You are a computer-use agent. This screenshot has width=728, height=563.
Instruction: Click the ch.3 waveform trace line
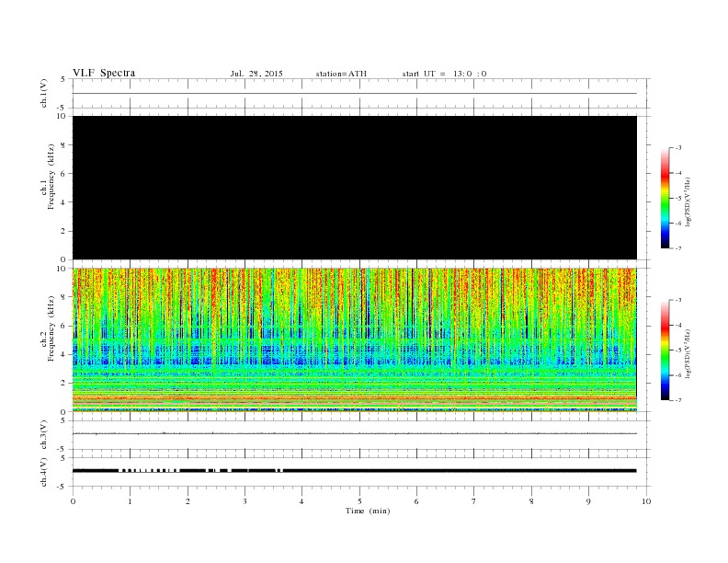tap(355, 433)
